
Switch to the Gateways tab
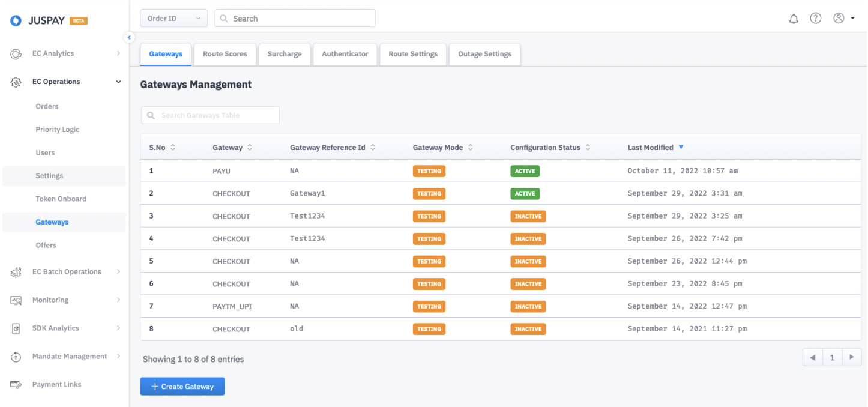pos(166,54)
